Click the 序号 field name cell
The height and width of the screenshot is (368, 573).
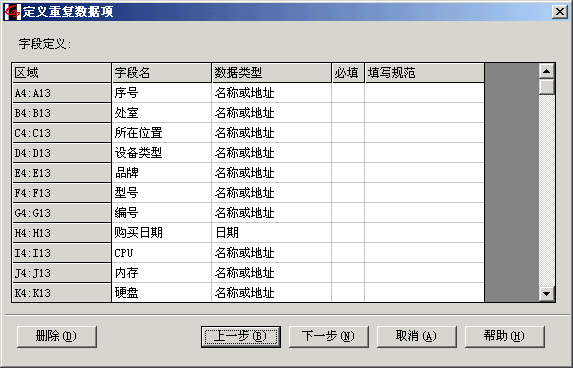pyautogui.click(x=162, y=93)
